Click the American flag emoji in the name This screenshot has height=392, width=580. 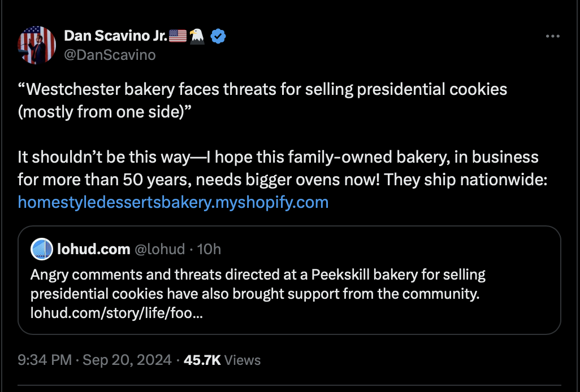[178, 37]
